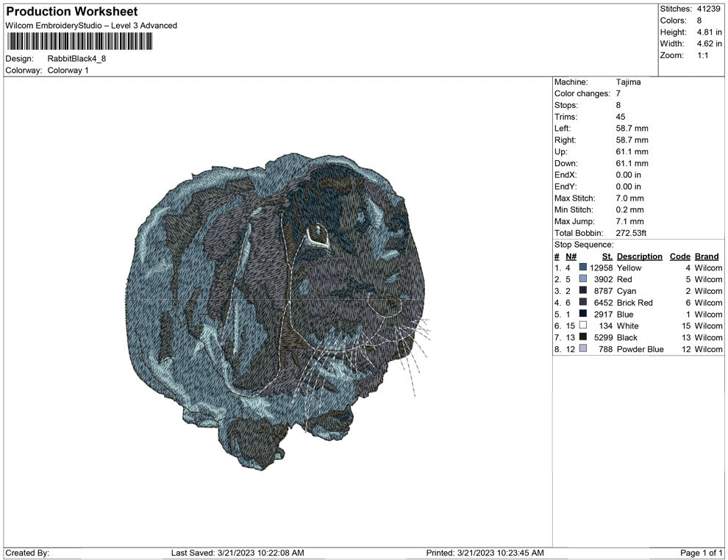Click the barcode under the worksheet title

78,41
